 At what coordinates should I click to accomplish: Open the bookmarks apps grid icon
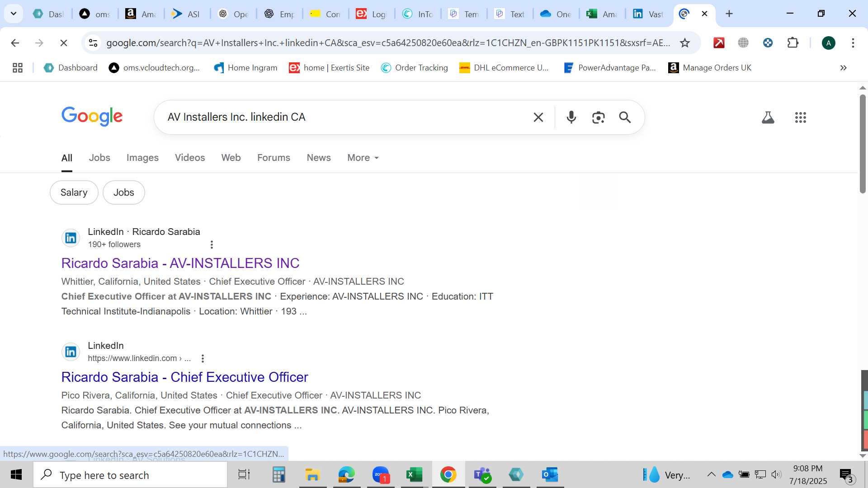point(18,68)
